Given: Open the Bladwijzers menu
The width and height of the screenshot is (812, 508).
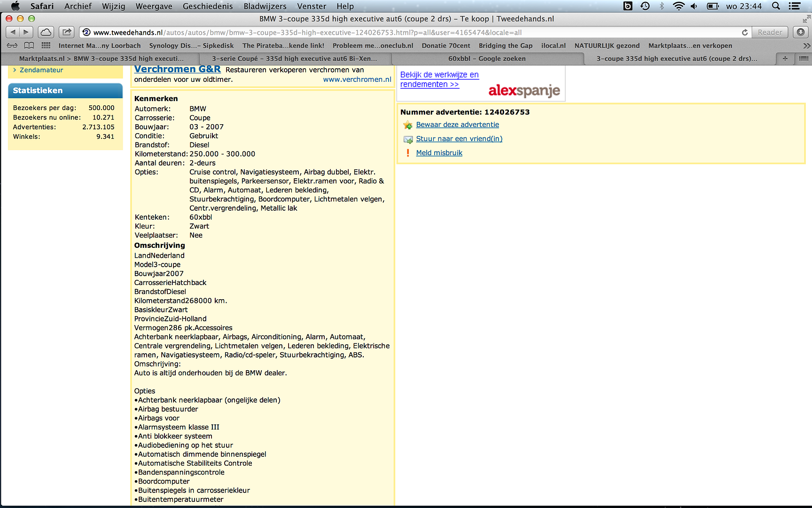Looking at the screenshot, I should (265, 6).
